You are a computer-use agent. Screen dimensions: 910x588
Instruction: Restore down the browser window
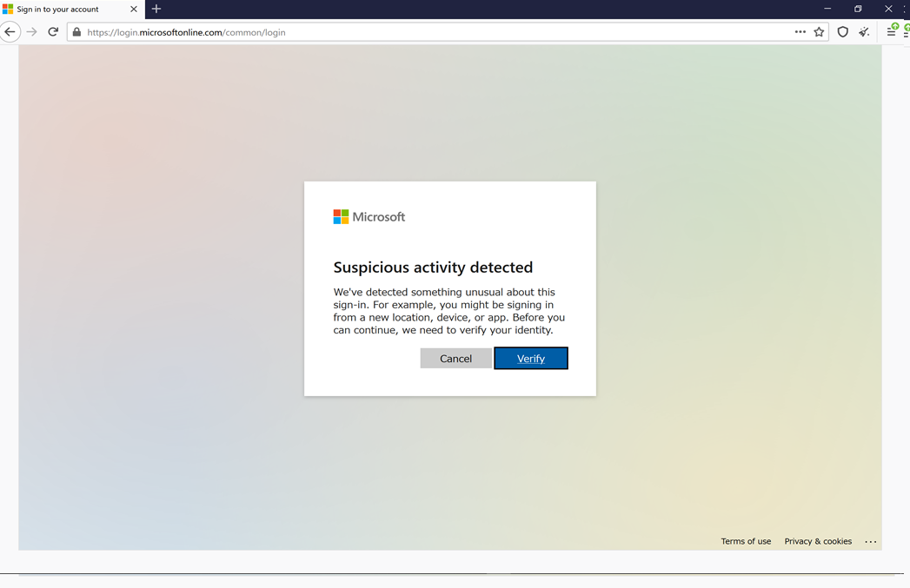pyautogui.click(x=858, y=9)
